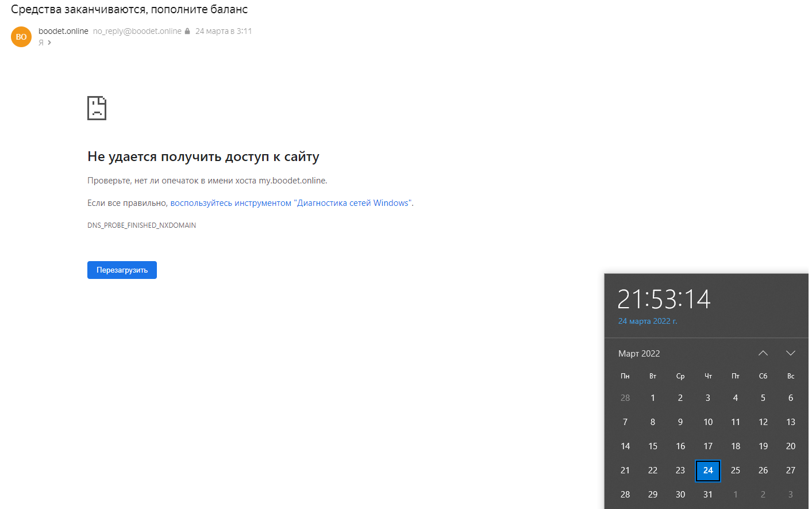This screenshot has height=509, width=812.
Task: Select the grayed-out date 1 in the last row
Action: [735, 495]
